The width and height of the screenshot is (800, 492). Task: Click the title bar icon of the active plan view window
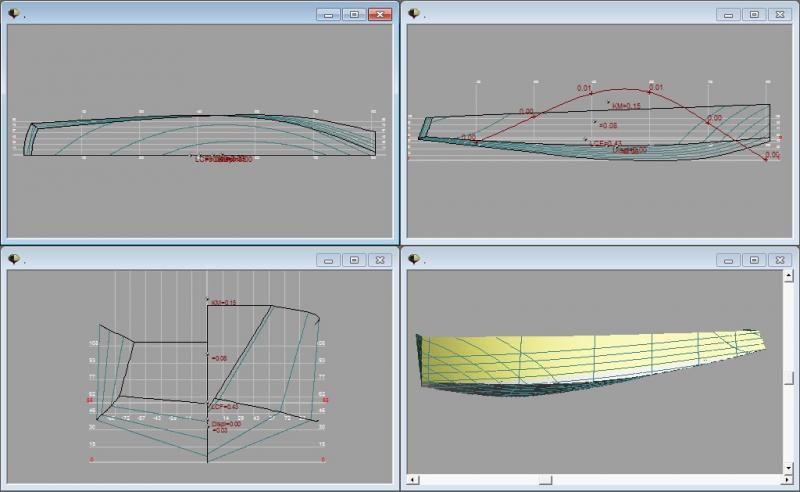tap(14, 14)
